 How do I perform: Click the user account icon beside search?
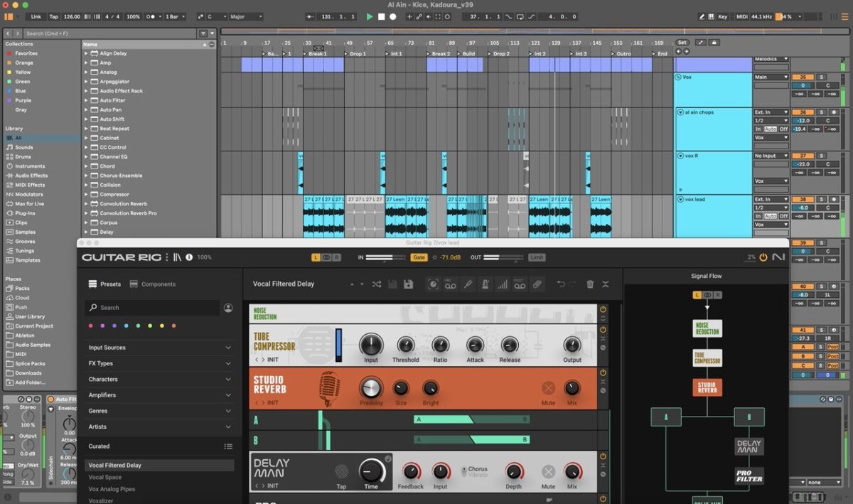click(x=228, y=308)
